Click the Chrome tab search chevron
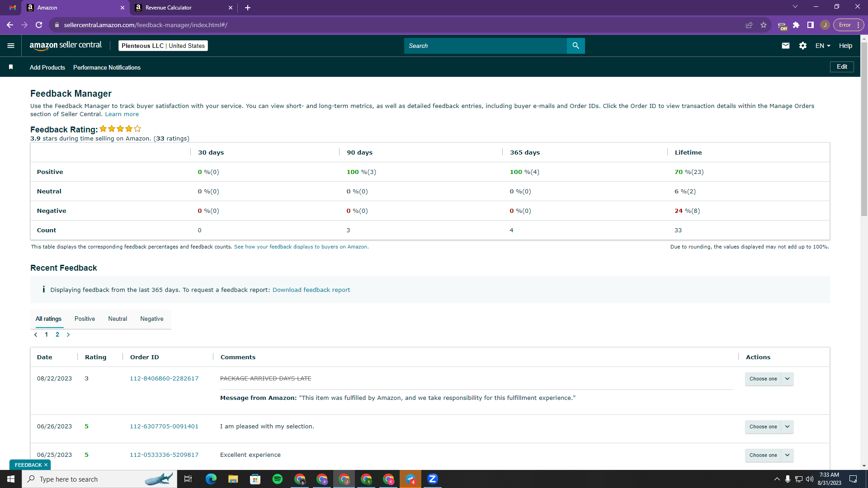 pyautogui.click(x=795, y=7)
